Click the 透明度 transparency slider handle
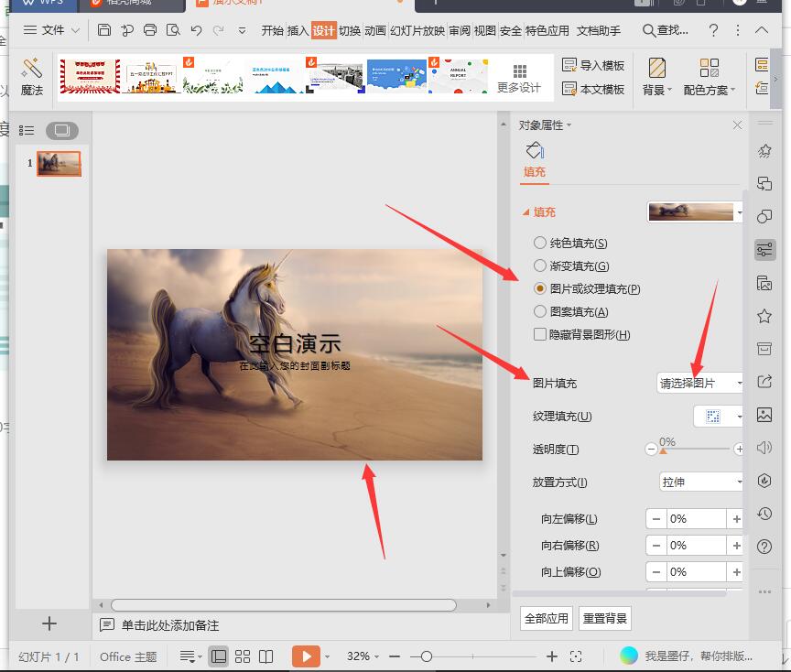 coord(663,451)
